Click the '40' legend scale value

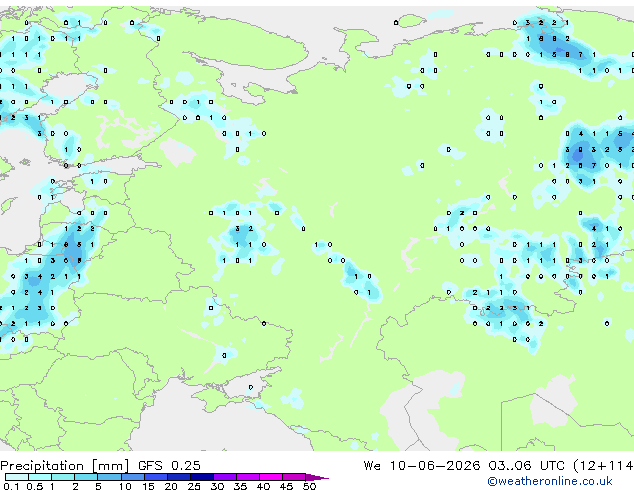[x=263, y=486]
